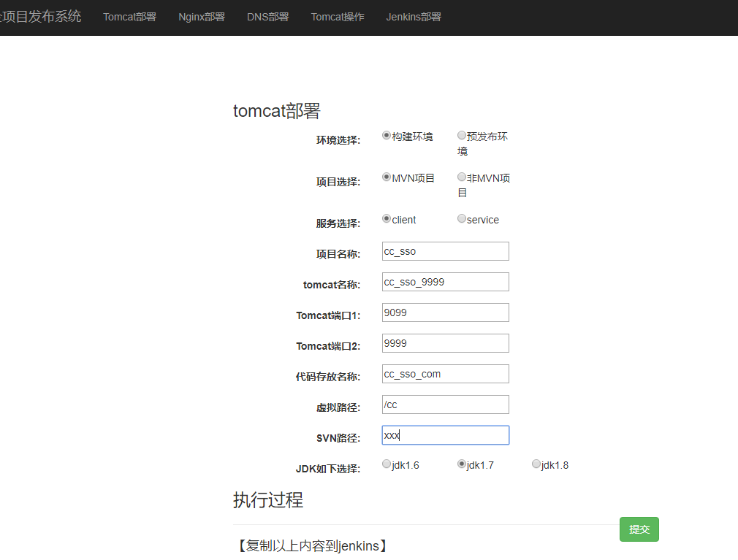Select the MVN项目 radio option
Screen dimensions: 738x560
click(387, 177)
